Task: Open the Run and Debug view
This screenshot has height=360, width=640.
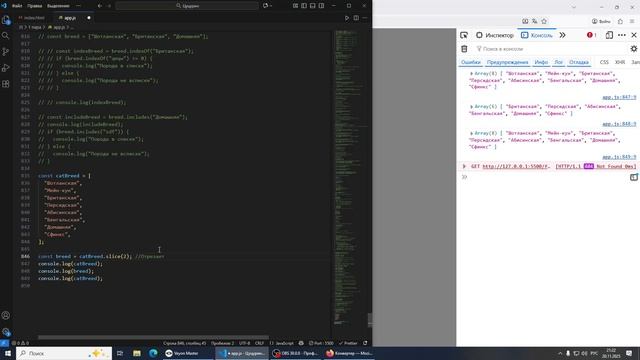Action: (x=6, y=68)
